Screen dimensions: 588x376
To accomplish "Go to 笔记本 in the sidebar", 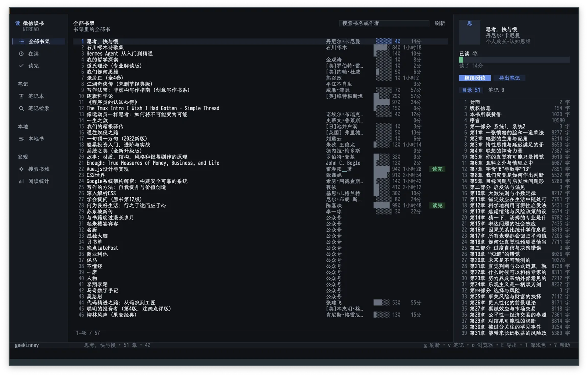I will pyautogui.click(x=38, y=96).
